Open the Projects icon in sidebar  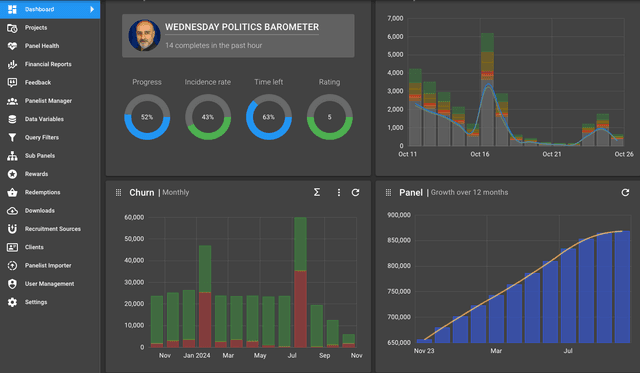pyautogui.click(x=12, y=28)
